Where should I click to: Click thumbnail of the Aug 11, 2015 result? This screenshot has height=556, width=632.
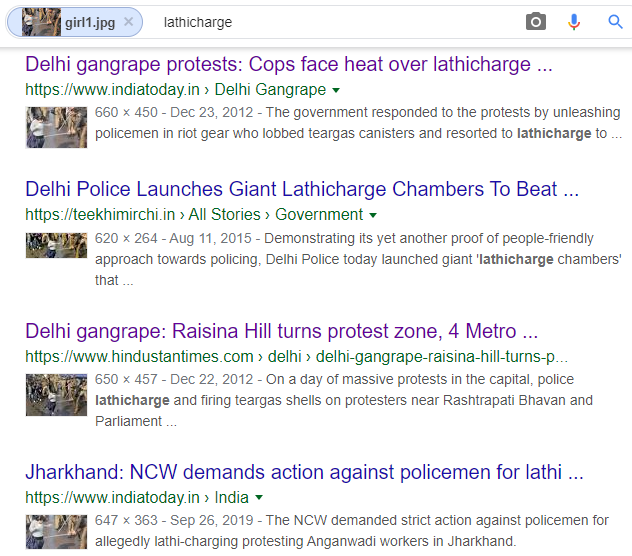tap(56, 245)
